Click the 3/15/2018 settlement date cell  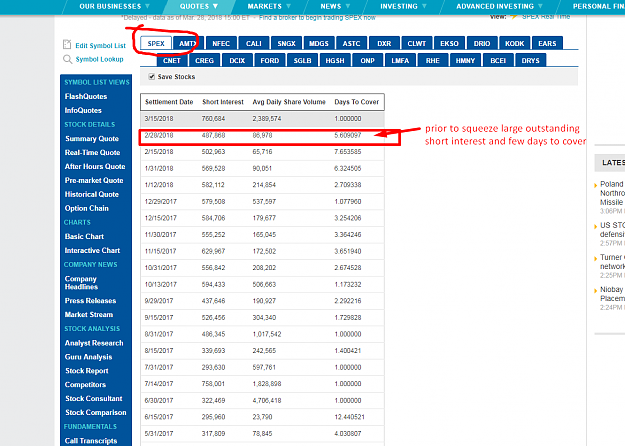point(159,119)
